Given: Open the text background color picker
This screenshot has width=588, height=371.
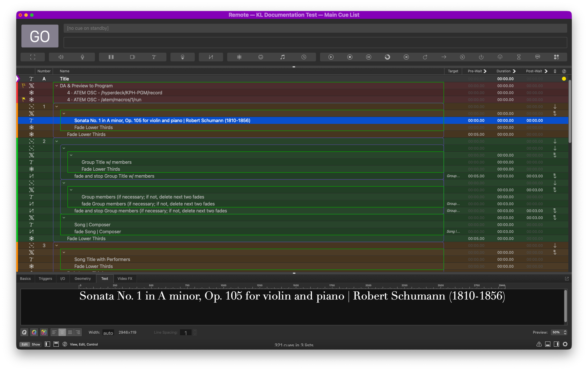Looking at the screenshot, I should point(44,332).
